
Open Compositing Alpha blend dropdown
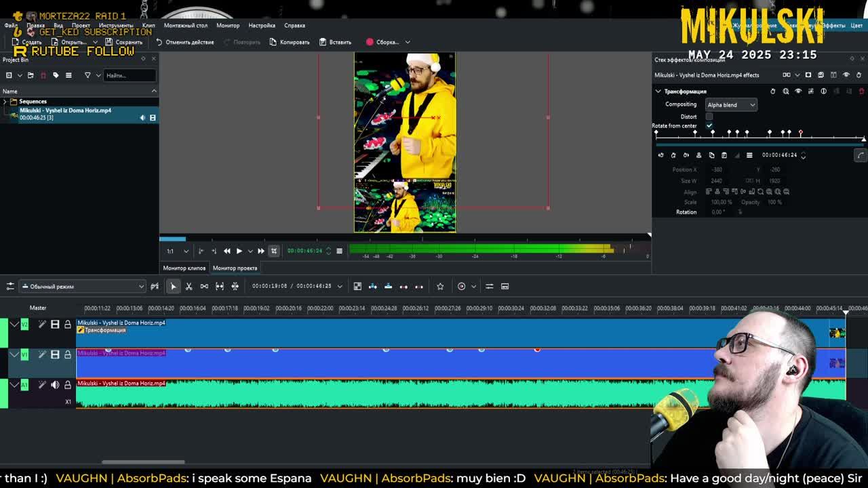coord(731,105)
